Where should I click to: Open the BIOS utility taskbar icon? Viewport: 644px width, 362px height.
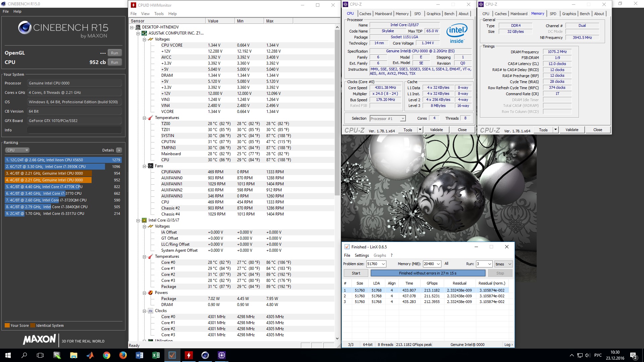[57, 355]
